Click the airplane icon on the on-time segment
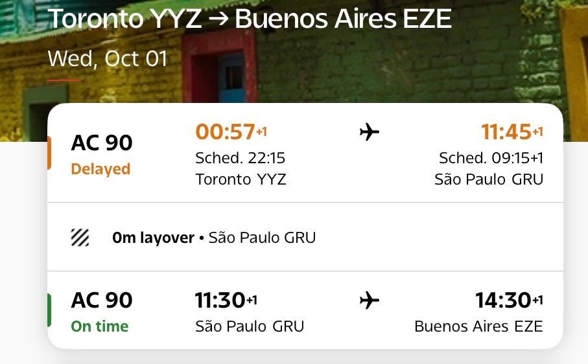Screen dimensions: 588x364 (x=369, y=301)
